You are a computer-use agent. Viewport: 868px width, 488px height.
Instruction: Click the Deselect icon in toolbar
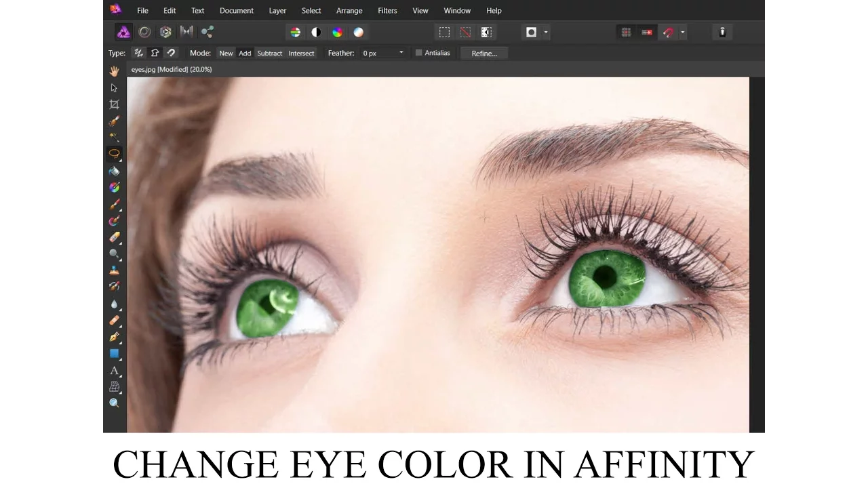click(465, 32)
